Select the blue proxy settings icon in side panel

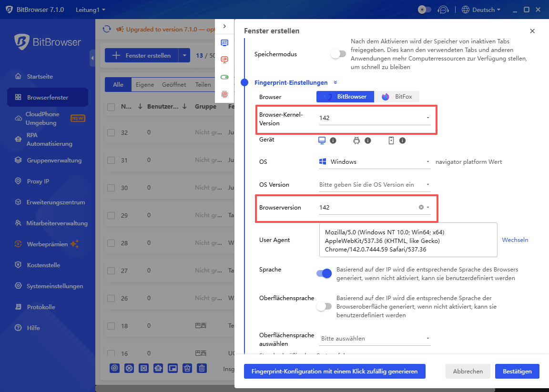click(x=224, y=42)
